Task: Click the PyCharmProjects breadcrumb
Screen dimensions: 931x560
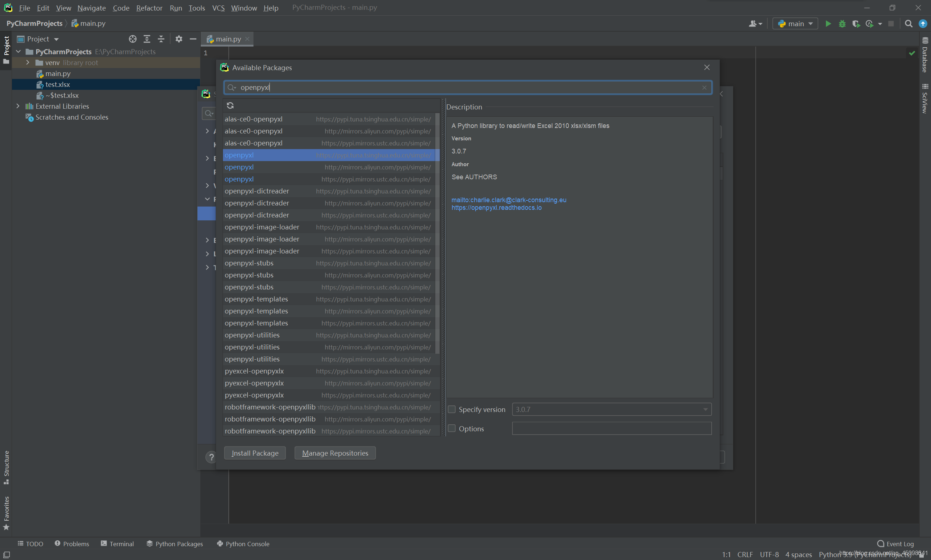Action: [x=34, y=23]
